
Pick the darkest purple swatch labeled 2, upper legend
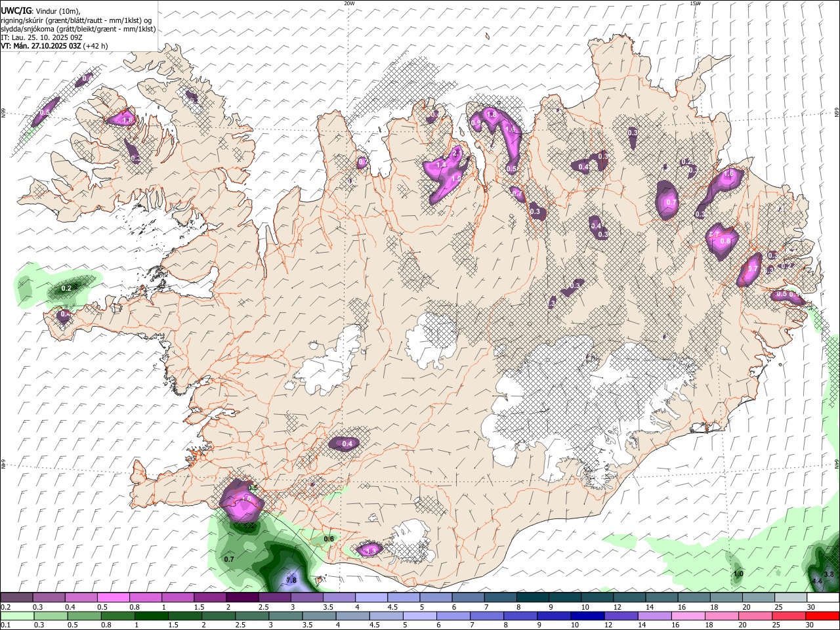(x=241, y=598)
